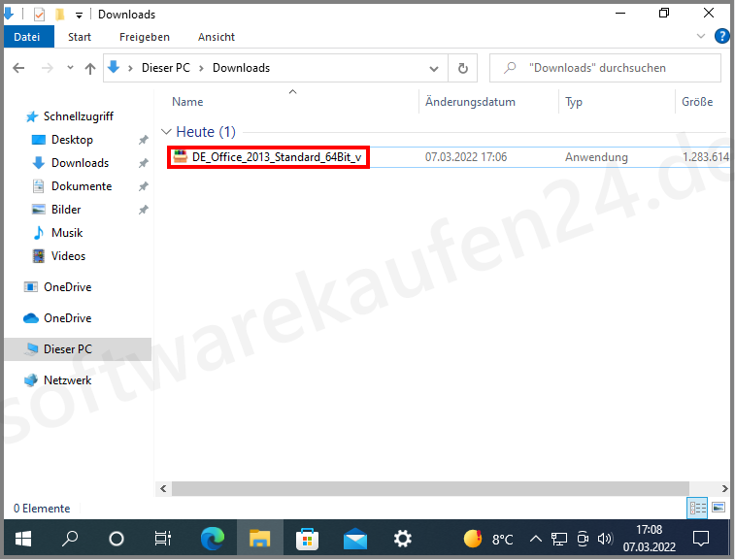This screenshot has width=735, height=560.
Task: Open Settings gear from the taskbar
Action: [402, 539]
